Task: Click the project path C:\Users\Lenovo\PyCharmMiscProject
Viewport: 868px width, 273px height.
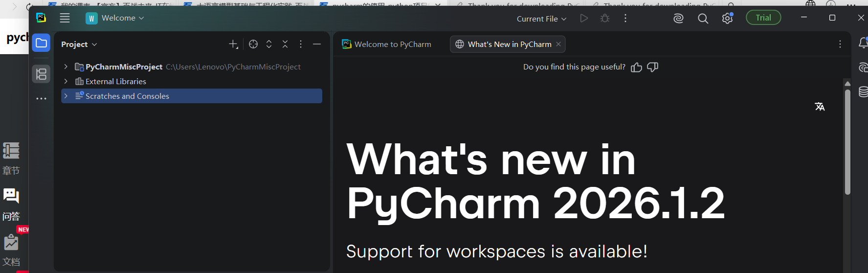Action: [233, 67]
